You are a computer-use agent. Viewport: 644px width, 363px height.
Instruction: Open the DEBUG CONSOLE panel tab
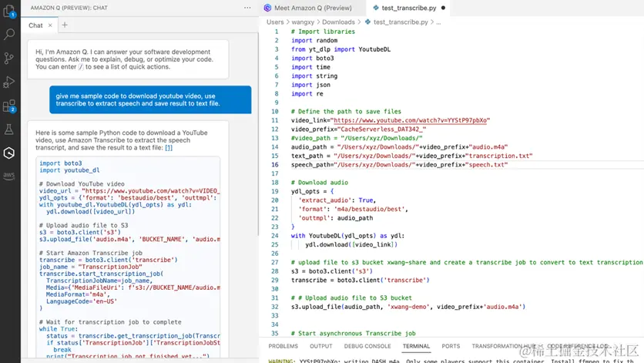tap(367, 346)
